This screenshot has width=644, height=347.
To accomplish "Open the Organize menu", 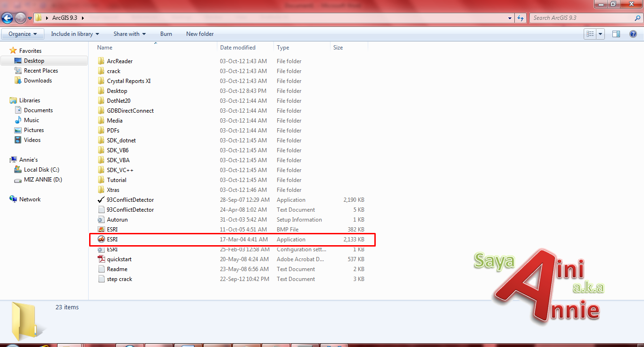I will (23, 34).
